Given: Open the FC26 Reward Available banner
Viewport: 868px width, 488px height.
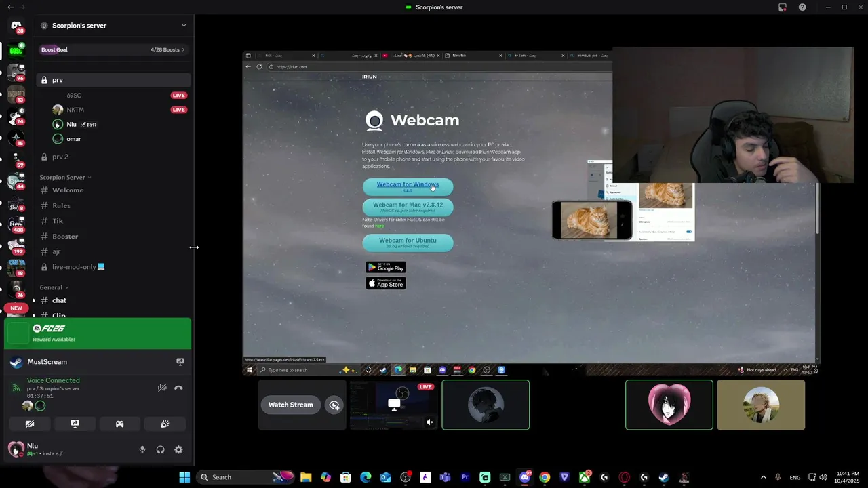Looking at the screenshot, I should point(98,333).
